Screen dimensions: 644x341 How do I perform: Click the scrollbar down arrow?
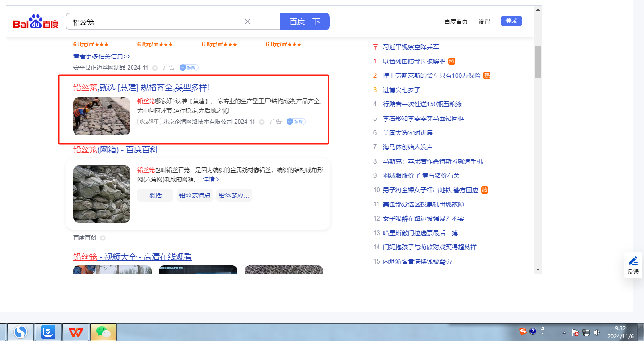(538, 270)
